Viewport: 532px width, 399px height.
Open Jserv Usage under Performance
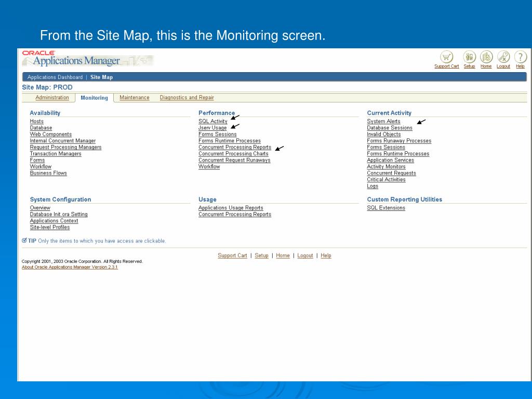(x=212, y=128)
